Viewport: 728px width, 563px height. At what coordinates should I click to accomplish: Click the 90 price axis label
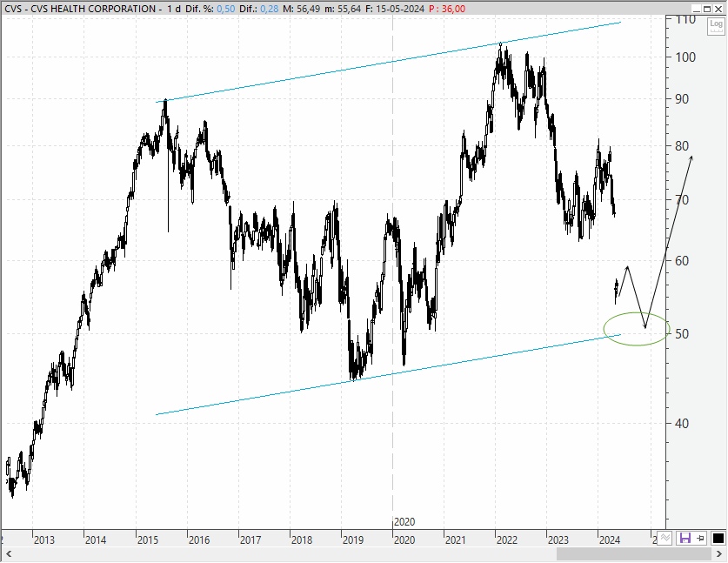click(682, 98)
